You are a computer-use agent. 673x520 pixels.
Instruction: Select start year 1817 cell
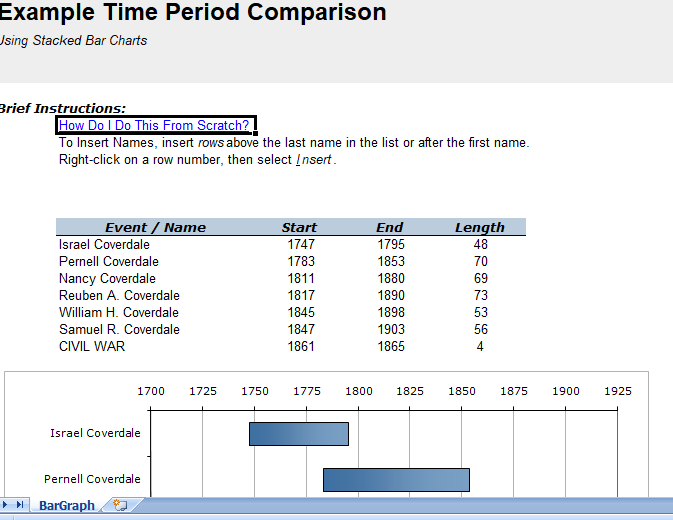(x=301, y=296)
